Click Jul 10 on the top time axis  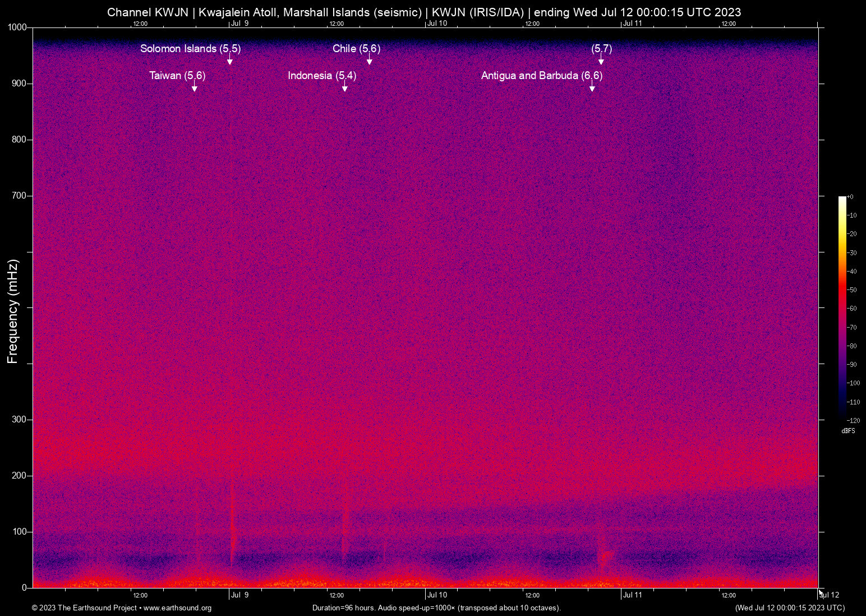click(437, 24)
